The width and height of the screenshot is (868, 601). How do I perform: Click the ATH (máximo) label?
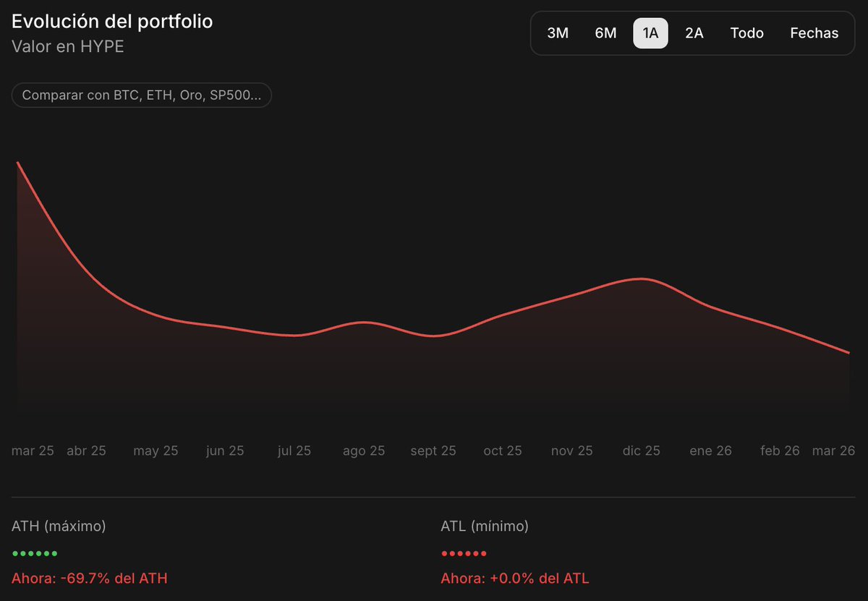59,527
